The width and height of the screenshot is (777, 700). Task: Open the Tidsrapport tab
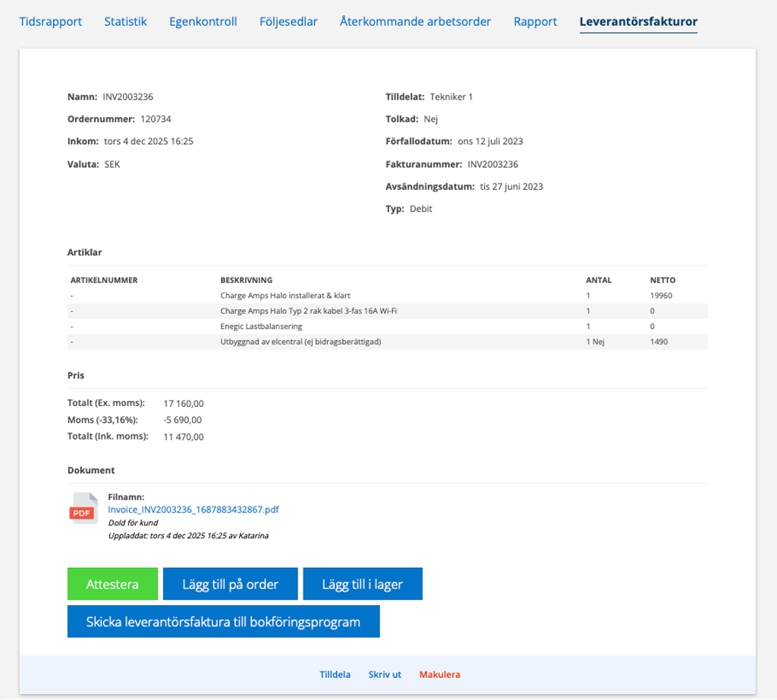51,21
